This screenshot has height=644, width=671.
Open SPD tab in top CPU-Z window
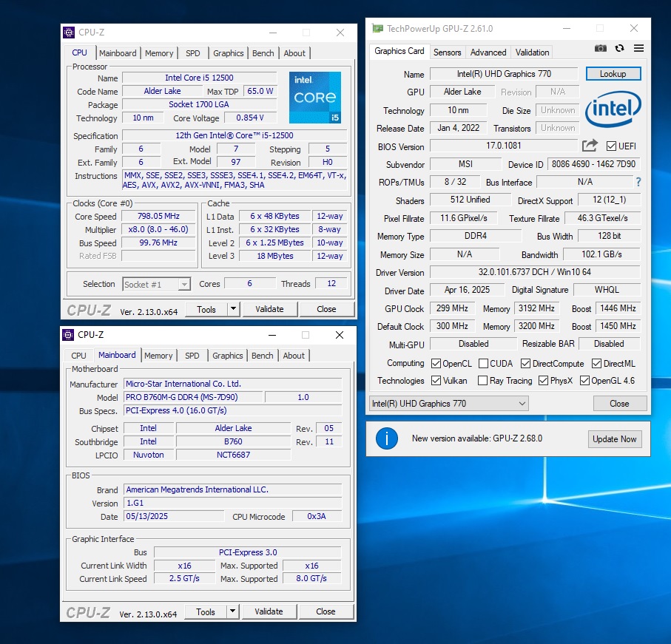tap(192, 53)
